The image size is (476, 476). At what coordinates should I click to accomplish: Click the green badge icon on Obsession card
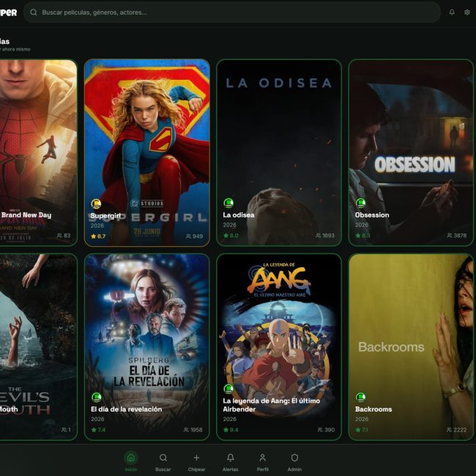coord(360,203)
